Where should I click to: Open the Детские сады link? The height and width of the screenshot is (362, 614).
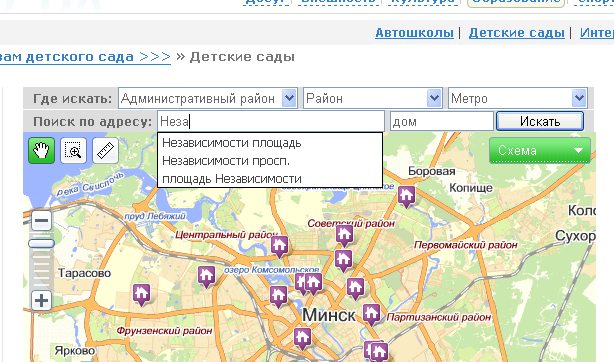516,33
